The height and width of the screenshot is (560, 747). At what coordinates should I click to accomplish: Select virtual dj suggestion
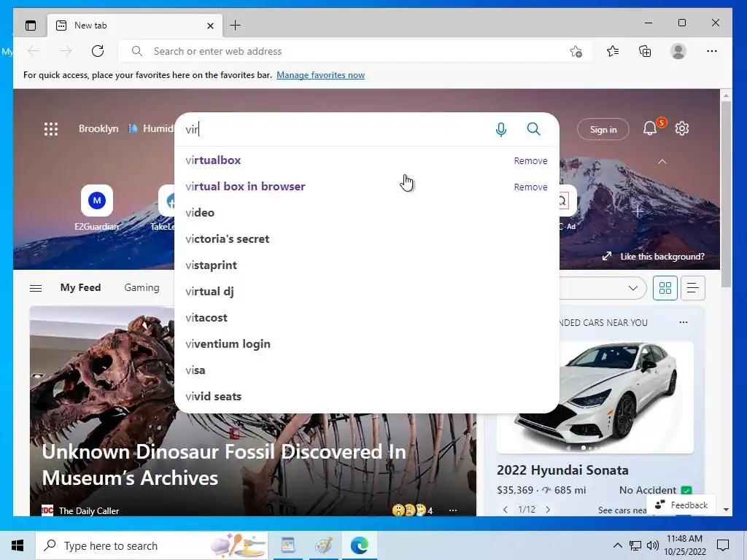tap(367, 291)
